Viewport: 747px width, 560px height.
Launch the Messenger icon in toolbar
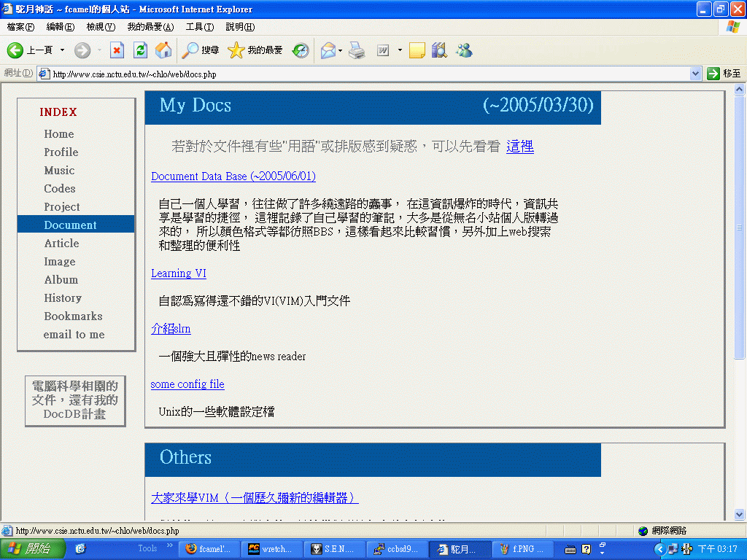[464, 50]
